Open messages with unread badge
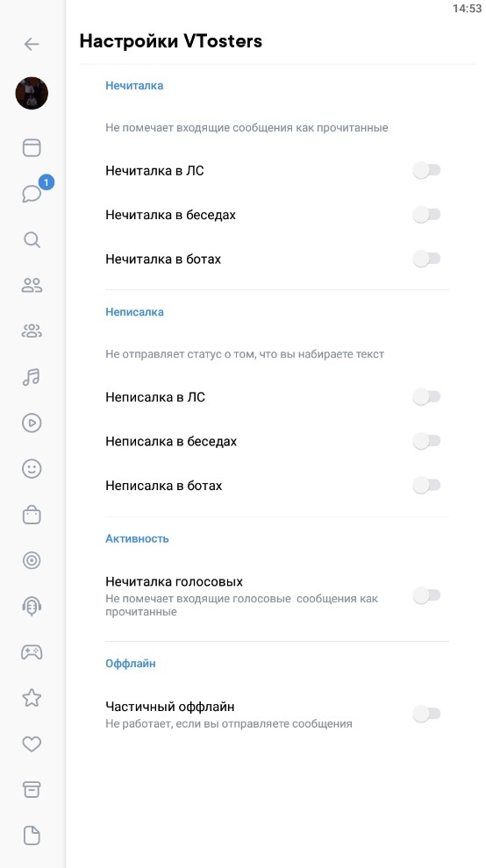Image resolution: width=486 pixels, height=868 pixels. point(32,194)
